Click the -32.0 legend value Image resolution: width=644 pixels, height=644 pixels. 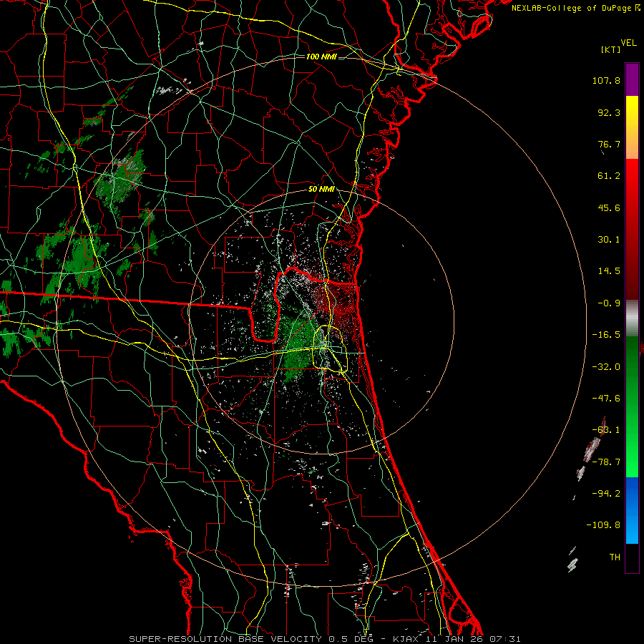[606, 367]
